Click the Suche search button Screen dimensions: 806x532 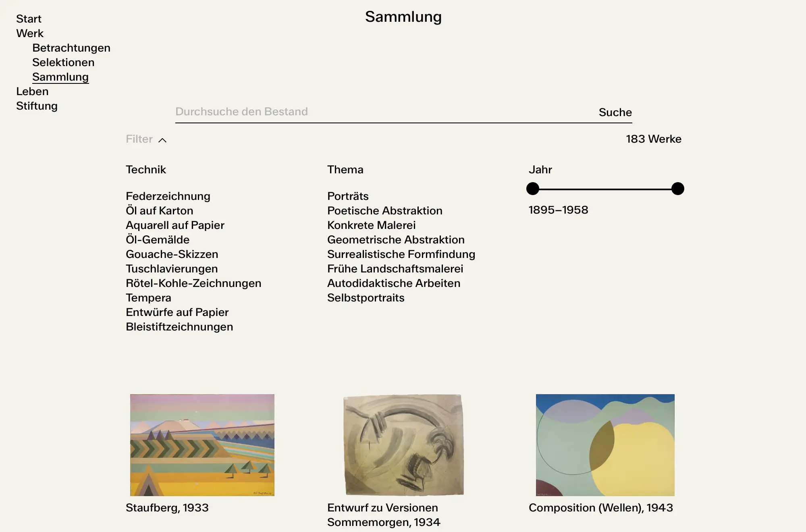[x=615, y=112]
